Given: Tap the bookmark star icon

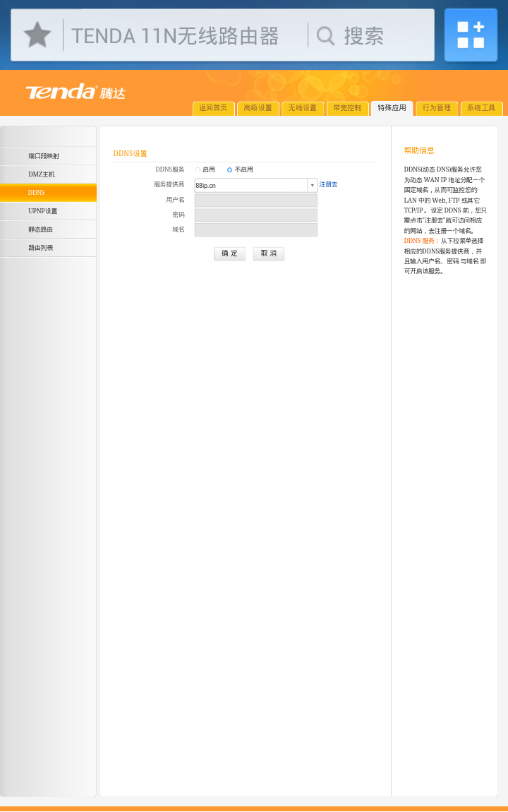Looking at the screenshot, I should pos(37,35).
